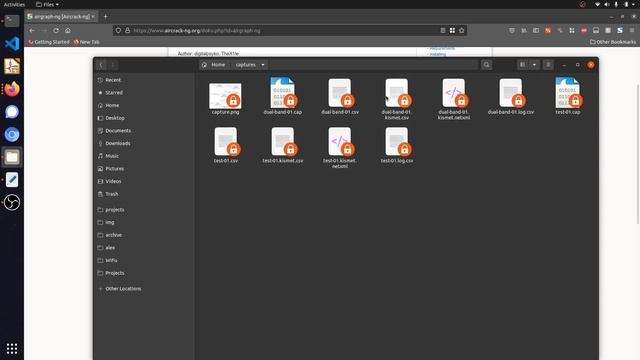This screenshot has height=360, width=640.
Task: Launch Firefox from the dock
Action: click(x=12, y=89)
